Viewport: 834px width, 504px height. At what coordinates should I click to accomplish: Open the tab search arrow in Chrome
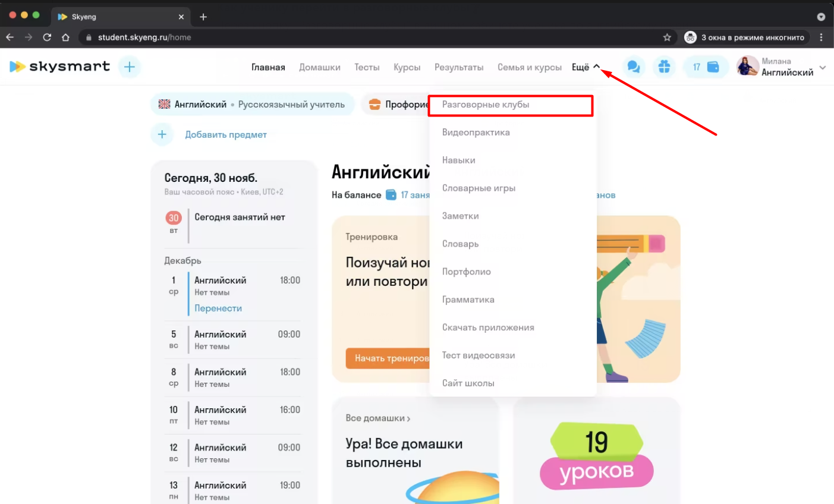tap(821, 17)
